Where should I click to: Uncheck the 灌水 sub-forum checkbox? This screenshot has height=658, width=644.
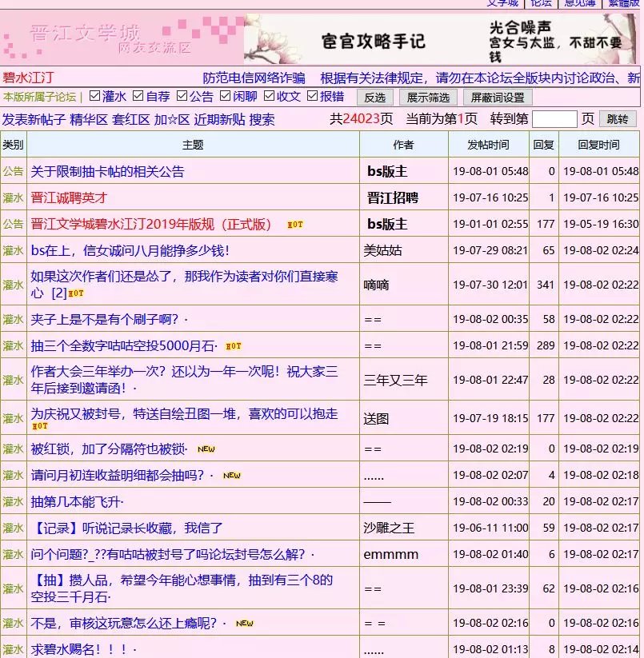(x=95, y=97)
